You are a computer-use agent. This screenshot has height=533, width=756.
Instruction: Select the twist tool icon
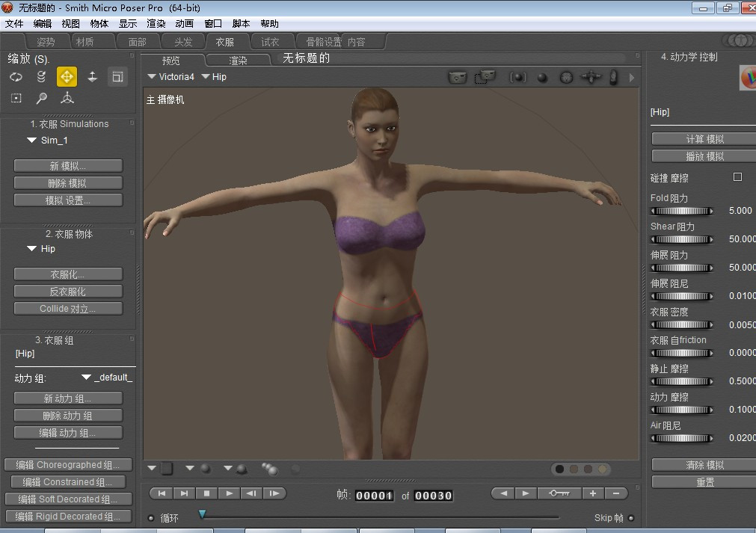click(x=41, y=76)
